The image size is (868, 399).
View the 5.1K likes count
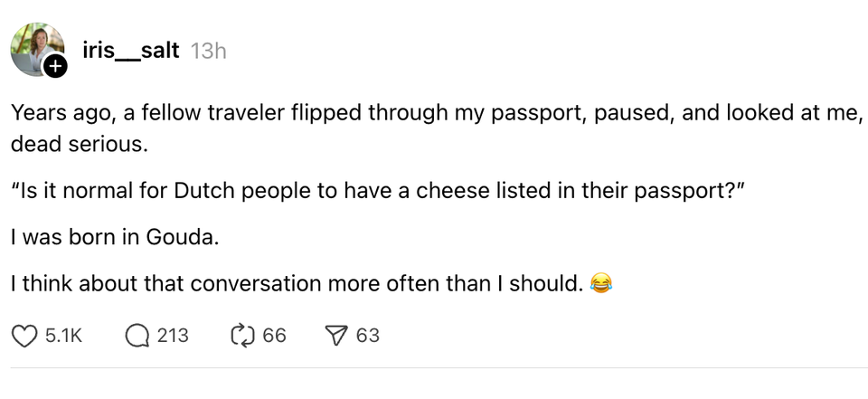pyautogui.click(x=63, y=336)
